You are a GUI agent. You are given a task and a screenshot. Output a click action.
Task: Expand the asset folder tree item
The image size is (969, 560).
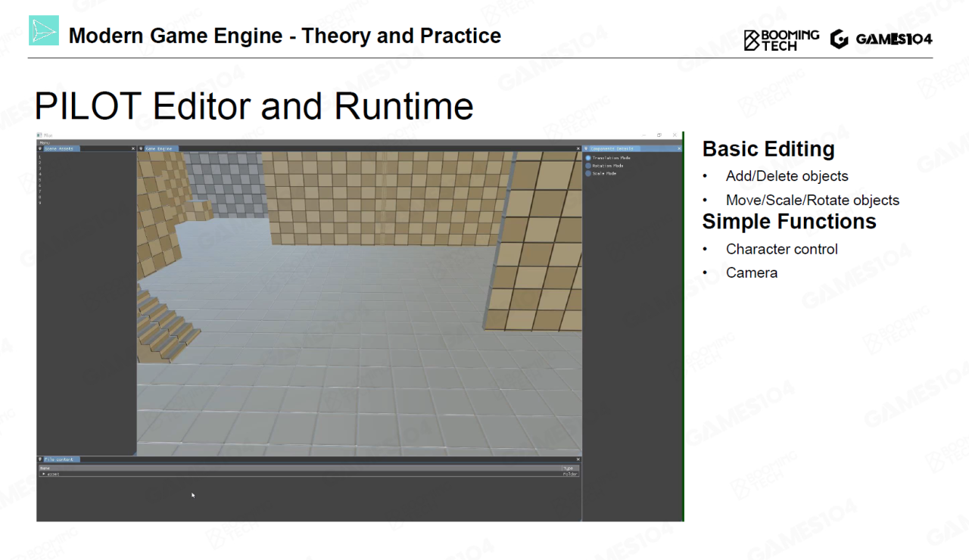[43, 474]
